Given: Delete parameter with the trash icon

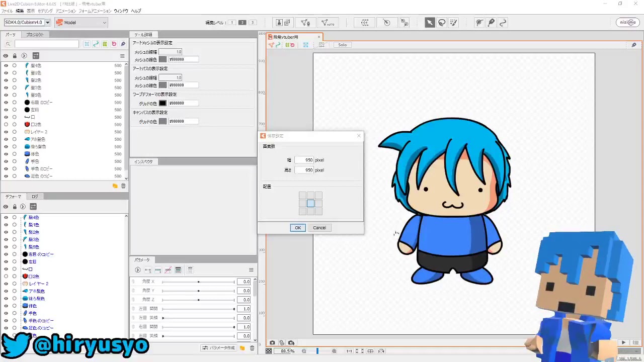Looking at the screenshot, I should point(252,348).
